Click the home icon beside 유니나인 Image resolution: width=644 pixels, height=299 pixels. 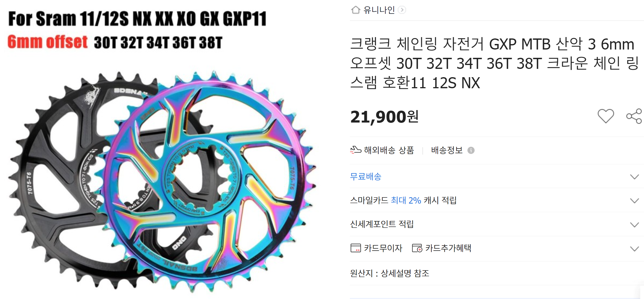(355, 10)
